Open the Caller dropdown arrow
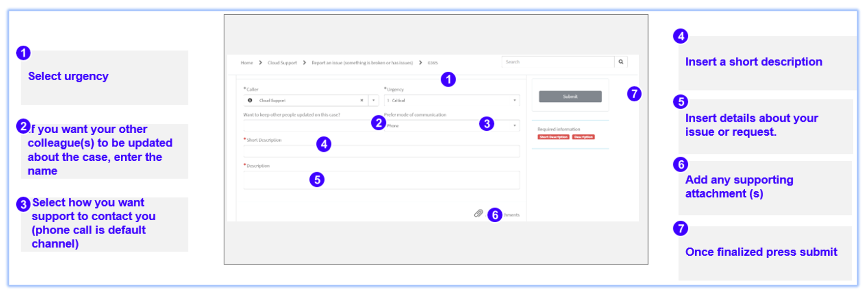 (x=374, y=100)
